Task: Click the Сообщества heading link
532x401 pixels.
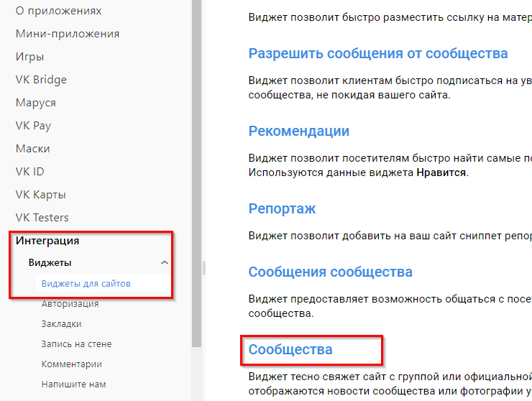Action: [x=290, y=350]
